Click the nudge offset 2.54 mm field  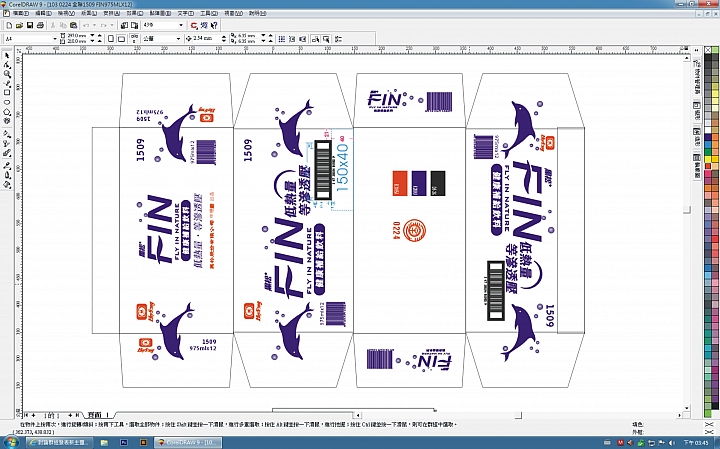click(206, 39)
